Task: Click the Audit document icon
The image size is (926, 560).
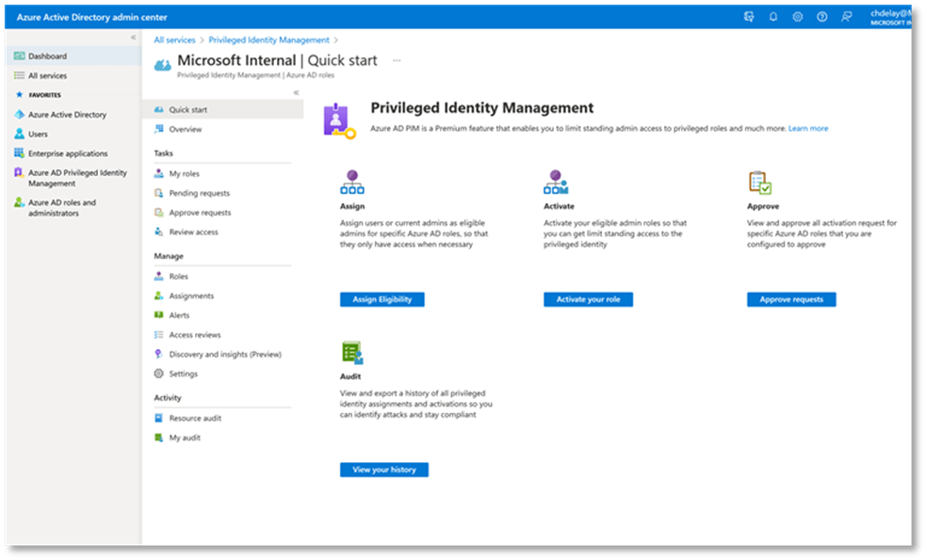Action: tap(351, 353)
